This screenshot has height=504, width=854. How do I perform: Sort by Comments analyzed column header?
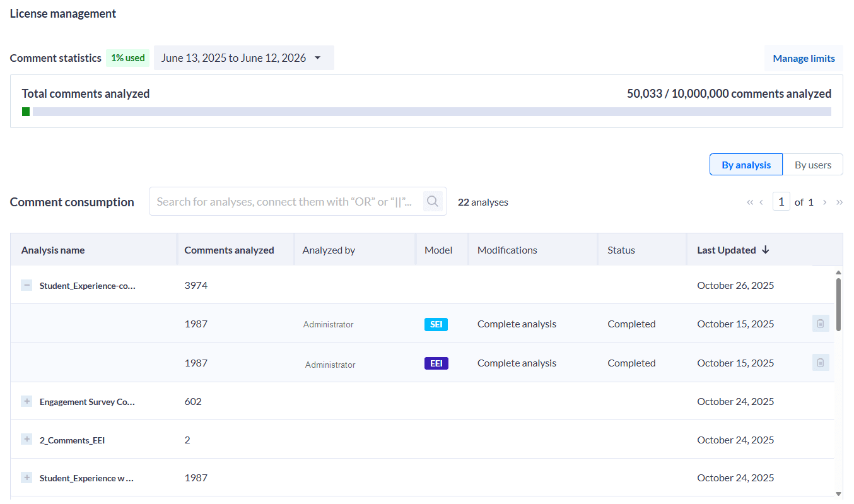tap(229, 250)
